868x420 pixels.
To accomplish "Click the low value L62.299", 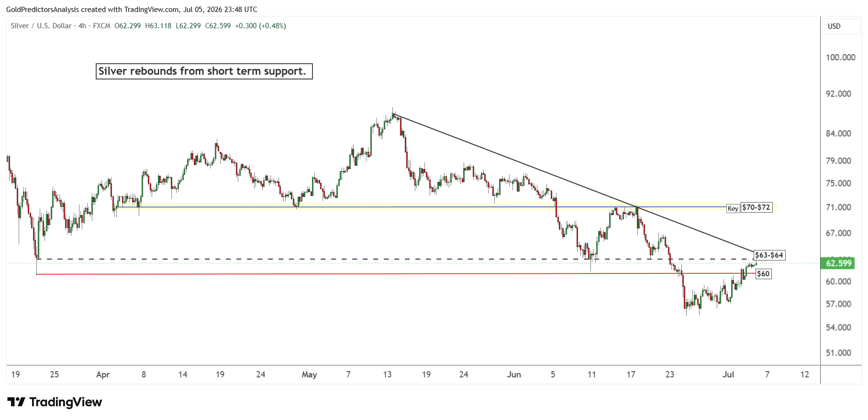I will point(188,26).
